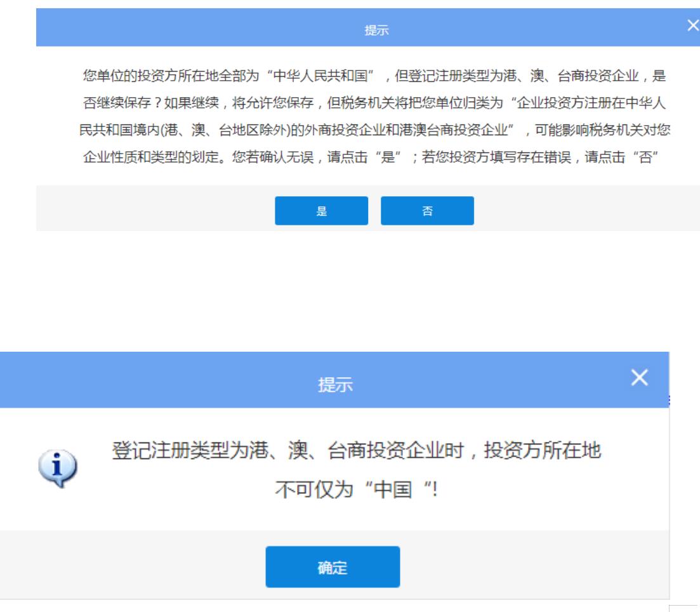Click the 提示 title of the lower dialog
The height and width of the screenshot is (612, 700).
coord(335,384)
